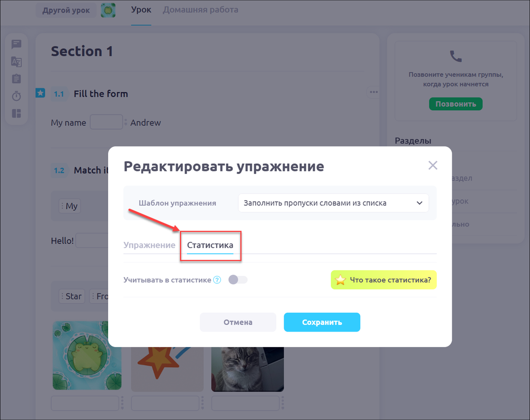This screenshot has width=530, height=420.
Task: Click the Разделы heading in right panel
Action: tap(413, 141)
